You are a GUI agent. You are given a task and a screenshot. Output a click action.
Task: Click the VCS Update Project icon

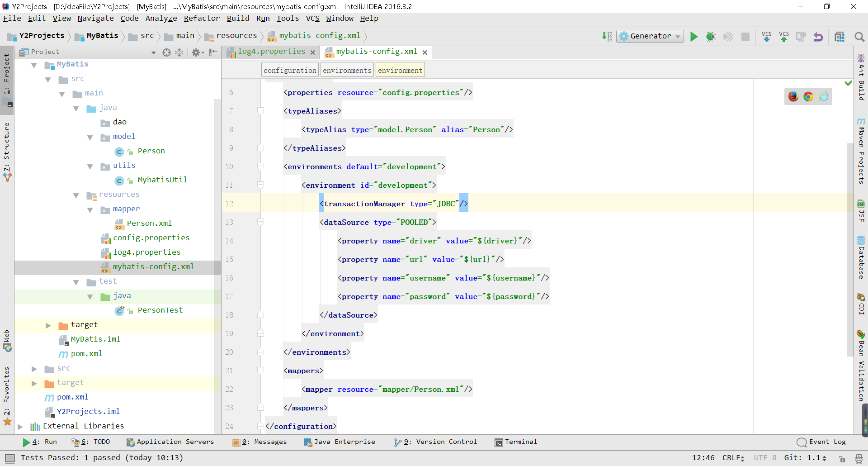click(x=766, y=37)
